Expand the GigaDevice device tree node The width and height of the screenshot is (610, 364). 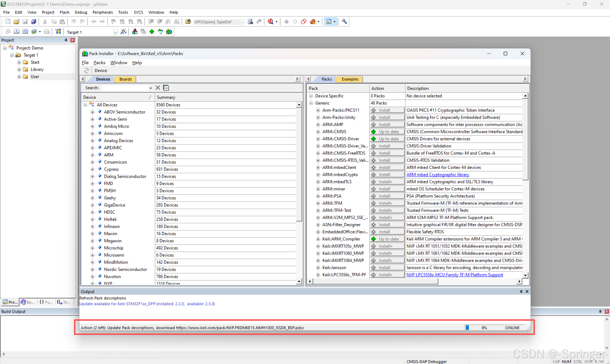coord(92,205)
